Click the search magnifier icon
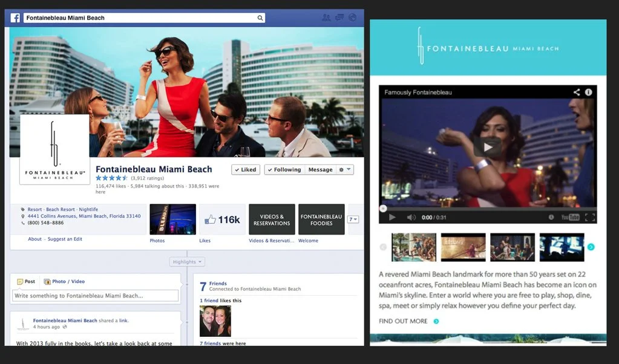The height and width of the screenshot is (364, 619). click(260, 18)
